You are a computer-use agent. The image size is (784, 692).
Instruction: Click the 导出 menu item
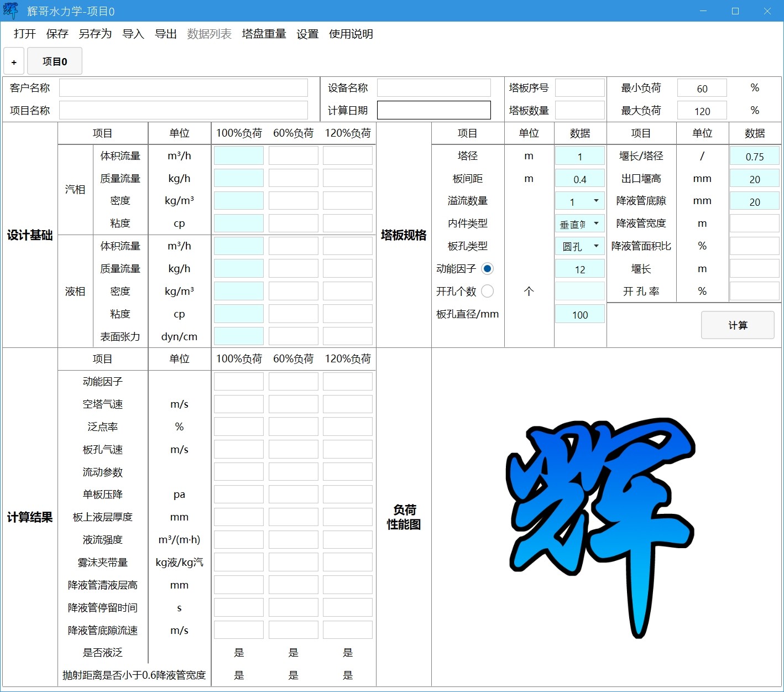(166, 34)
